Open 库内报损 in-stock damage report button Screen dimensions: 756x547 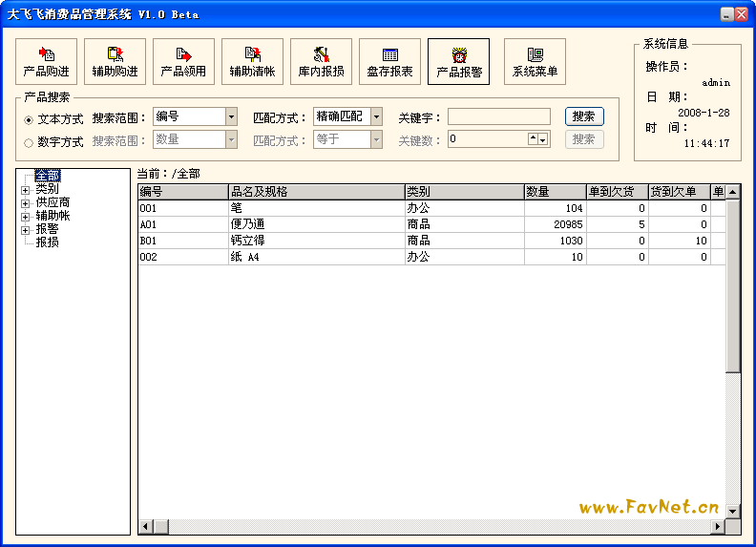point(321,62)
